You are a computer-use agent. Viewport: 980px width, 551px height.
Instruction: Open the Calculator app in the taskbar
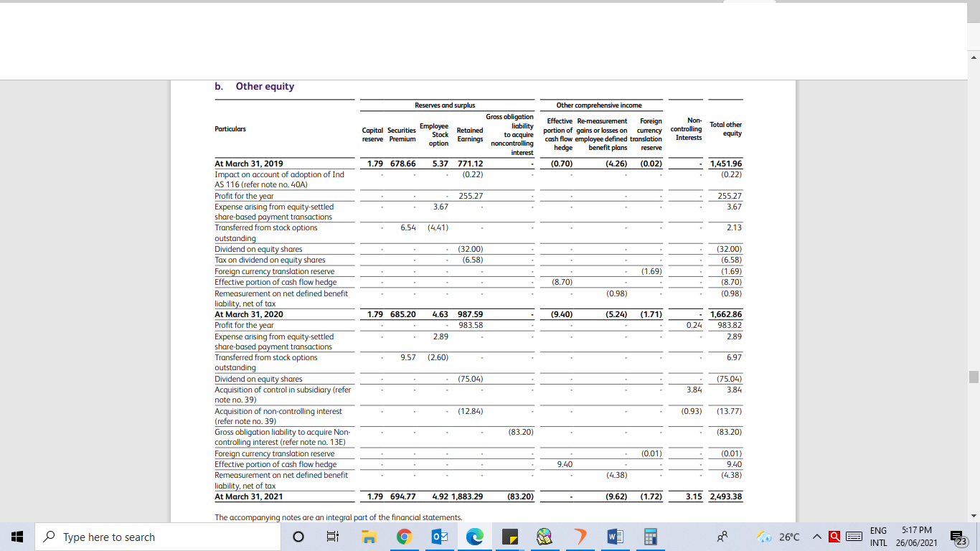click(x=650, y=537)
